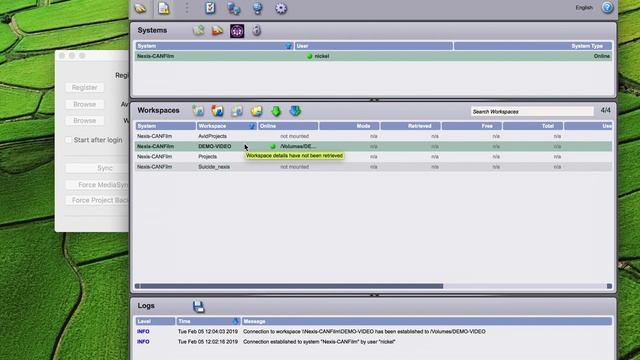640x360 pixels.
Task: Sort workspaces by Total column header
Action: click(x=533, y=126)
